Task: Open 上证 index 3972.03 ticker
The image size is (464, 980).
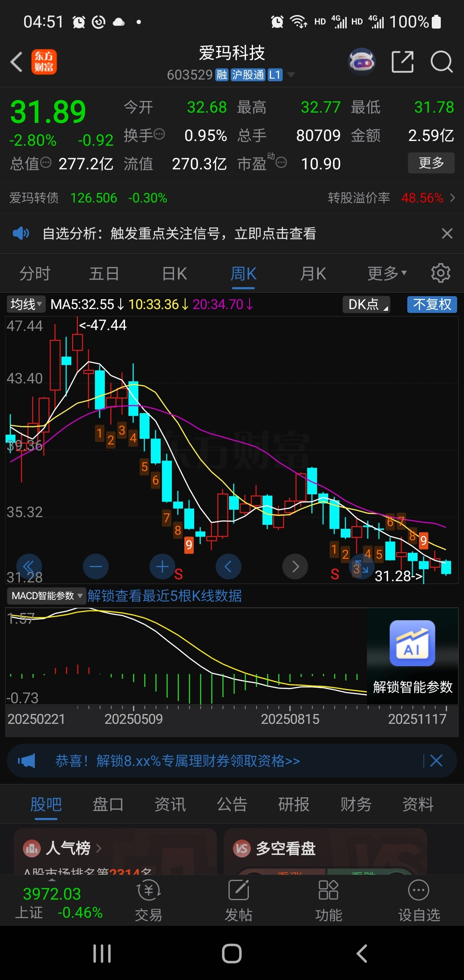Action: click(58, 902)
